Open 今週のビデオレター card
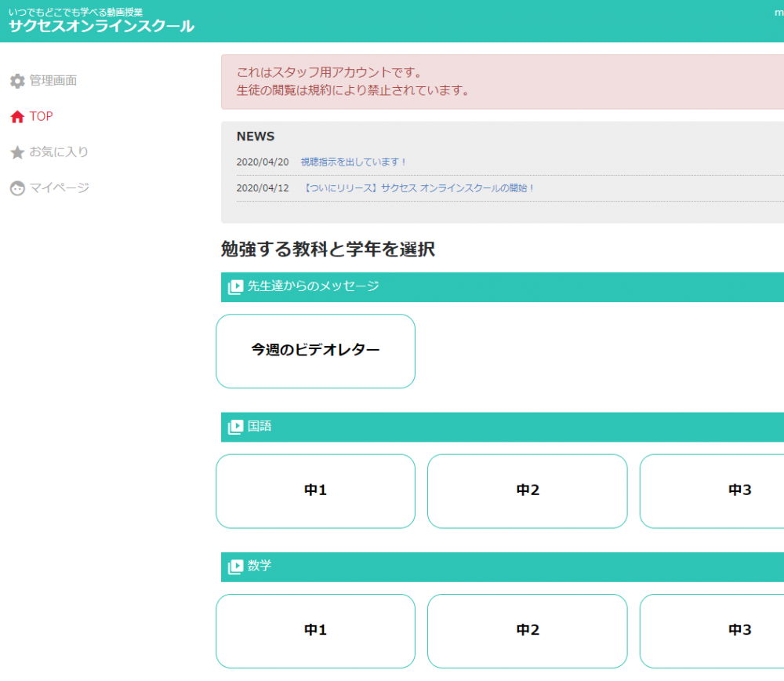Image resolution: width=784 pixels, height=681 pixels. click(315, 351)
